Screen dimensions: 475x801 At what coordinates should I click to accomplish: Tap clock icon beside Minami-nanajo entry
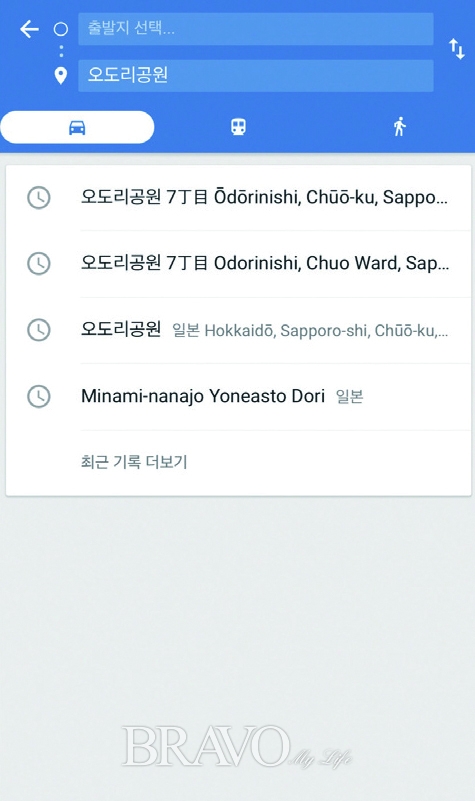(x=38, y=396)
